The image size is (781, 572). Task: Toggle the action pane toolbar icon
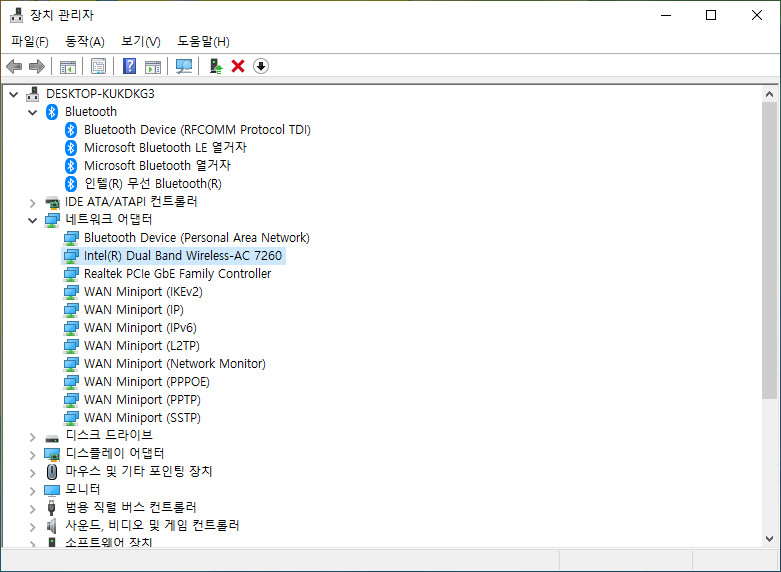tap(153, 66)
